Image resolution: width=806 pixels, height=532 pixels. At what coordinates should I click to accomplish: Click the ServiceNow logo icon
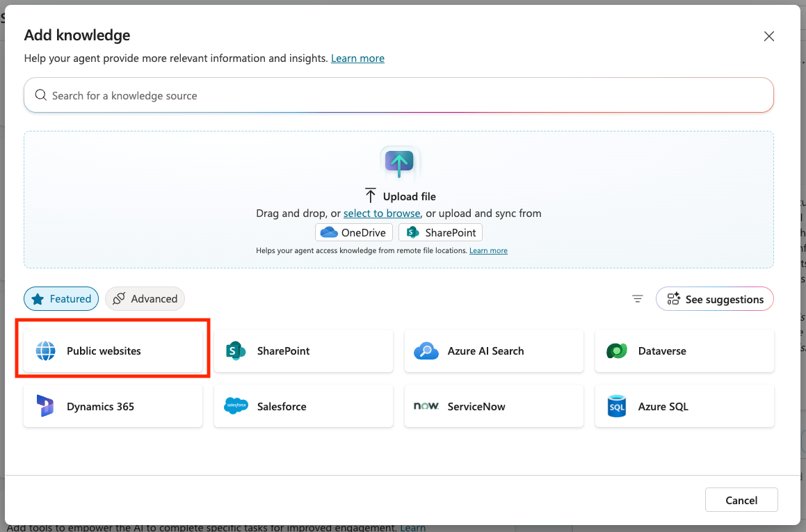point(426,406)
